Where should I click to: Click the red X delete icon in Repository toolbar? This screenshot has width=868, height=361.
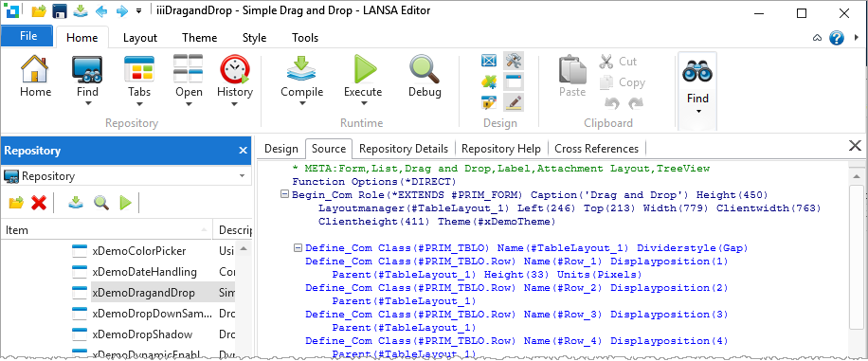[x=38, y=203]
